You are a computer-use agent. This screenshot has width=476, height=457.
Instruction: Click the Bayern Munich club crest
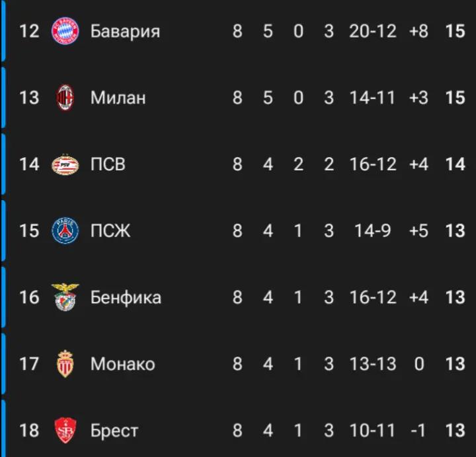[65, 30]
